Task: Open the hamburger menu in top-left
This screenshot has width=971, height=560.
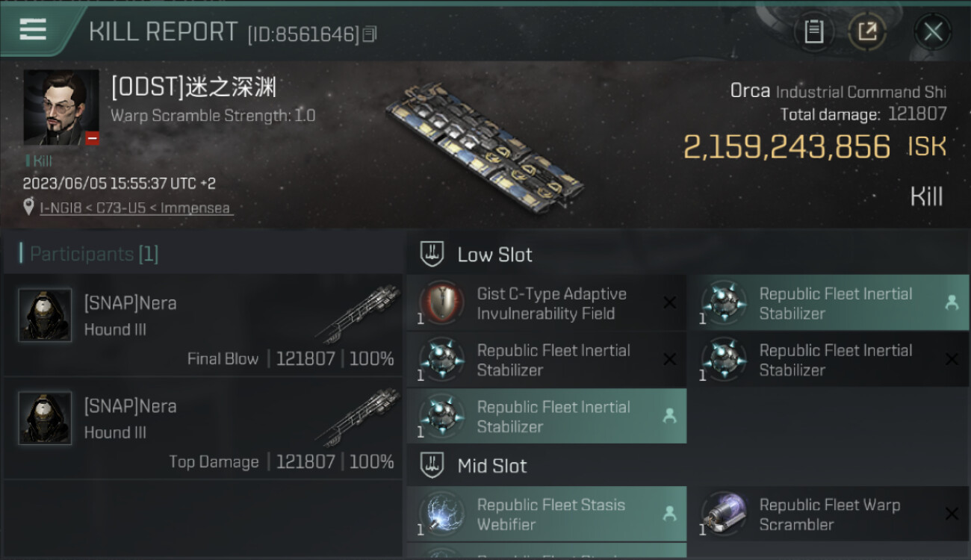Action: [x=33, y=30]
